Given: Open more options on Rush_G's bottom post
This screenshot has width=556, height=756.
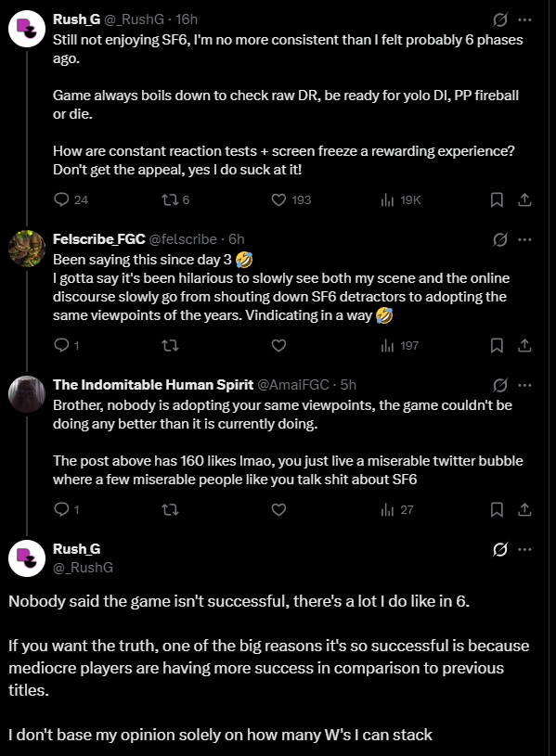Looking at the screenshot, I should 524,549.
